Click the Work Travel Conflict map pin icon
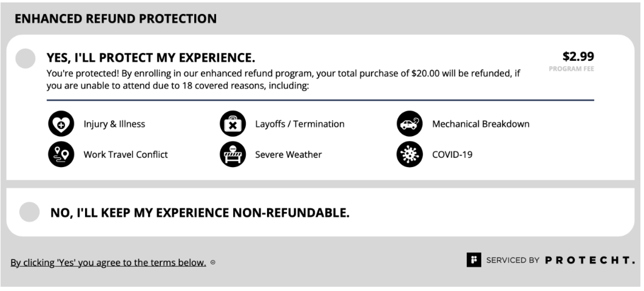644x291 pixels. pyautogui.click(x=61, y=154)
